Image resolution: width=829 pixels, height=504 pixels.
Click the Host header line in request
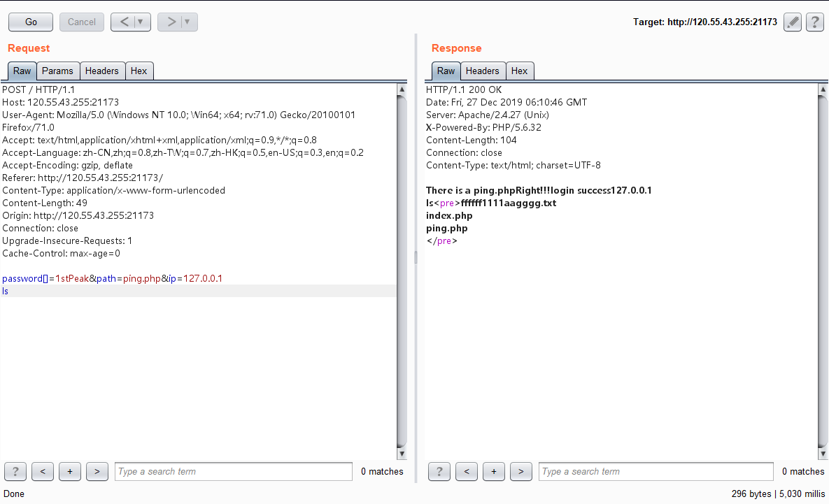click(x=60, y=103)
